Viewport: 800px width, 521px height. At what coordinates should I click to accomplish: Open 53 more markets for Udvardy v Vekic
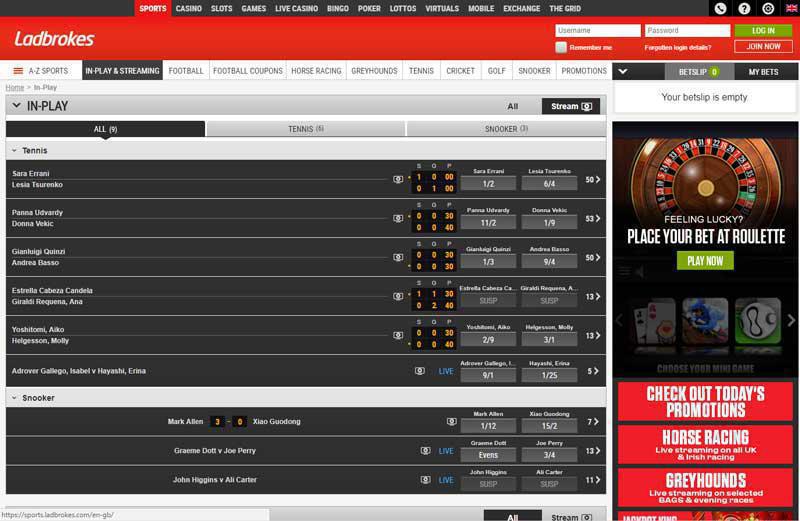point(592,218)
